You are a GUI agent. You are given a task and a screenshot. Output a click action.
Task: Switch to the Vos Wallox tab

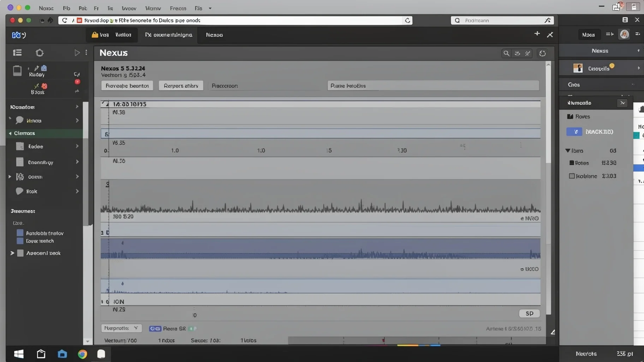(x=112, y=35)
